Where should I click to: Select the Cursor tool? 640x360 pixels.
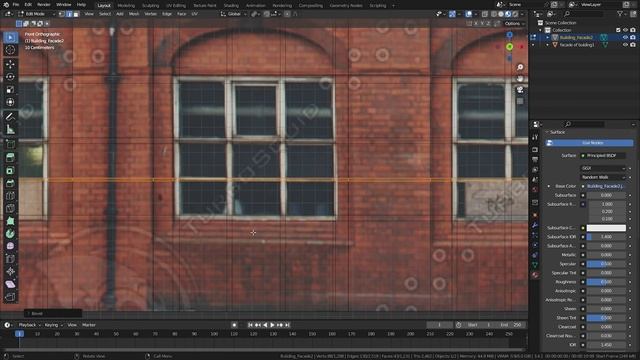point(10,50)
